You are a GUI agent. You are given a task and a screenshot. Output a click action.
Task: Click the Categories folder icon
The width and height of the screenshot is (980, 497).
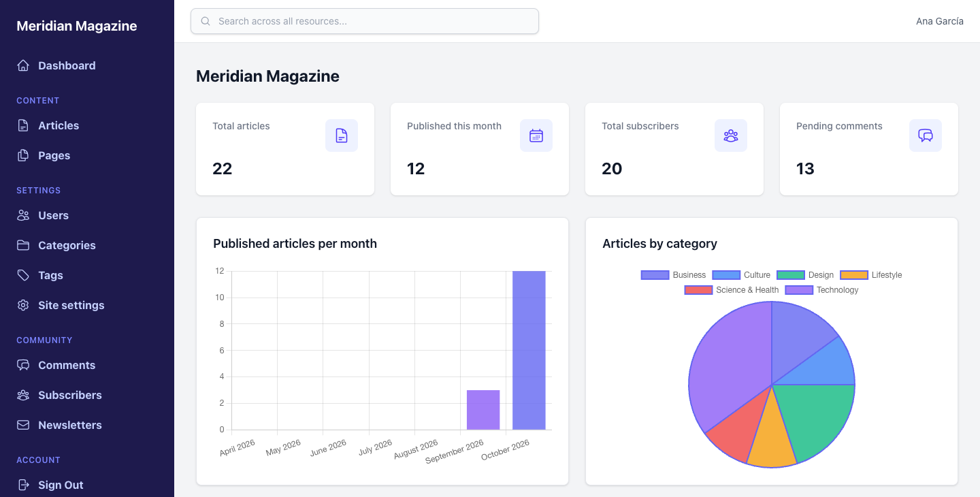(x=23, y=245)
